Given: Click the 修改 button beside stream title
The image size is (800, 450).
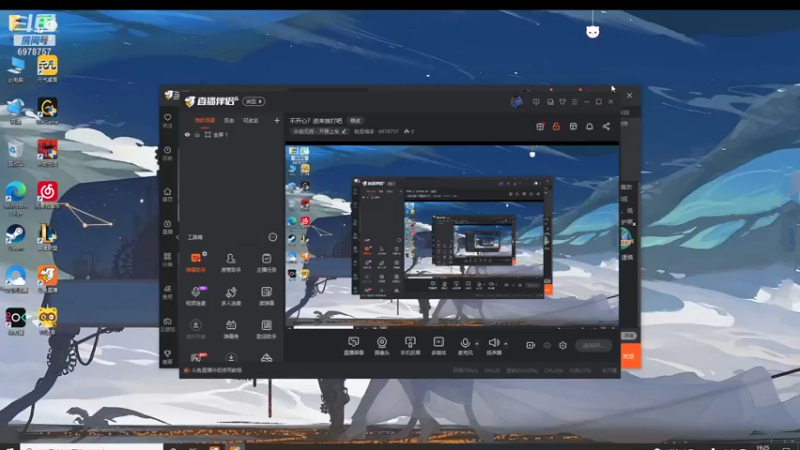Looking at the screenshot, I should (x=355, y=120).
